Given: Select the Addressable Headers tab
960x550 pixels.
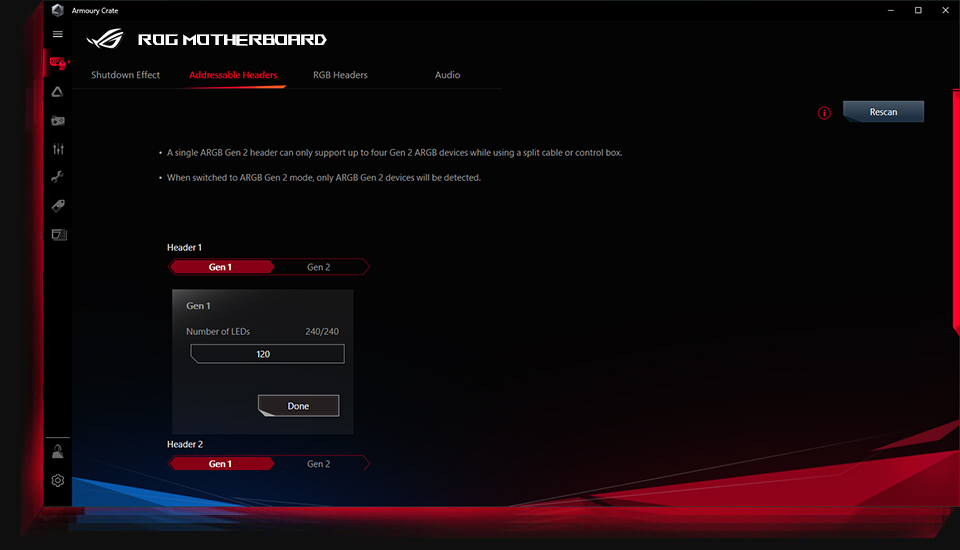Looking at the screenshot, I should point(233,75).
